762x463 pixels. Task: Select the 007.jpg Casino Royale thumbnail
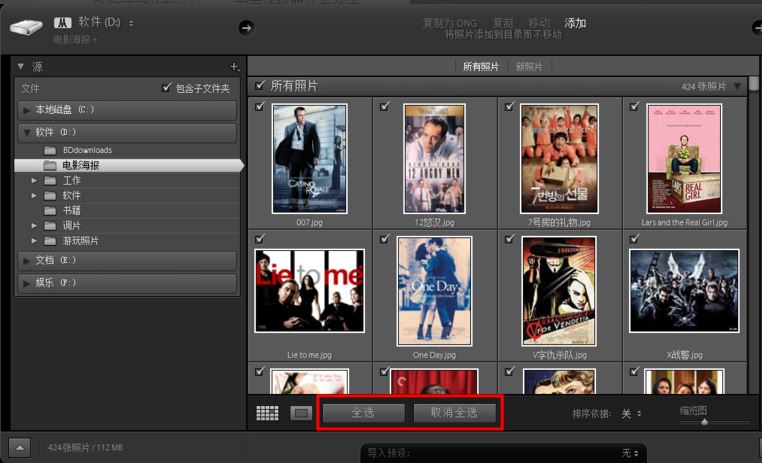310,158
